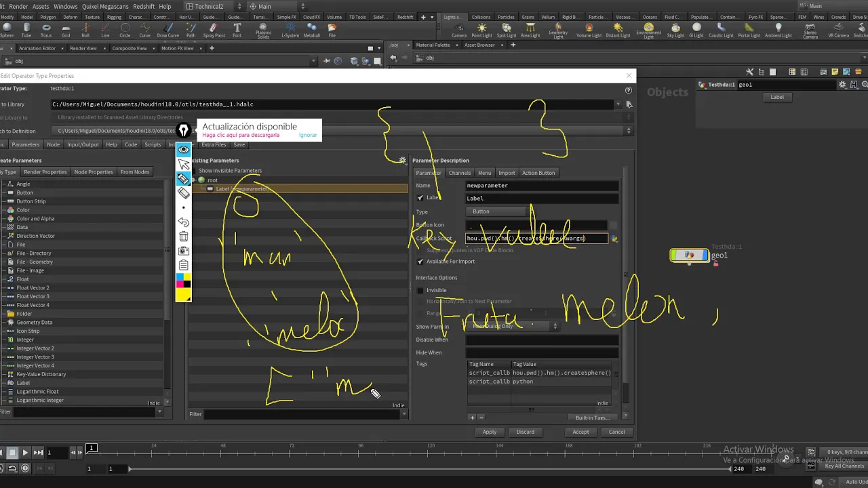Add a Sky Light from shelf
The width and height of the screenshot is (868, 488).
pyautogui.click(x=675, y=30)
